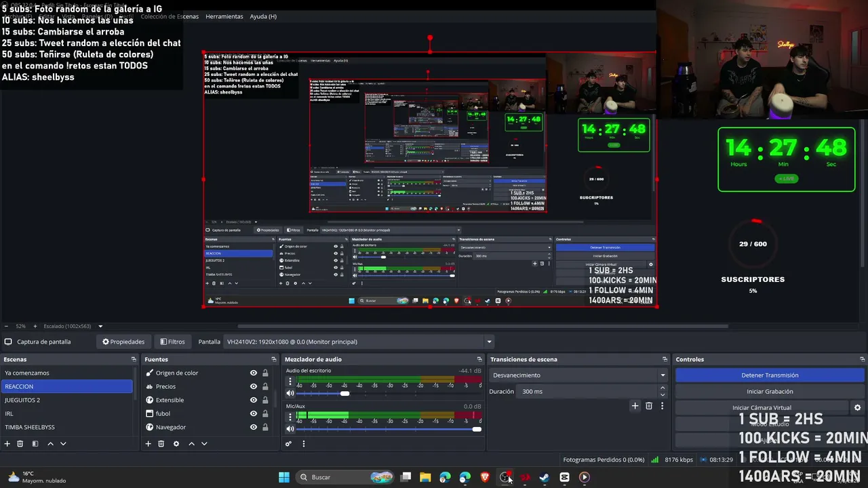Toggle visibility of Origen de color source
The width and height of the screenshot is (868, 488).
(x=254, y=373)
